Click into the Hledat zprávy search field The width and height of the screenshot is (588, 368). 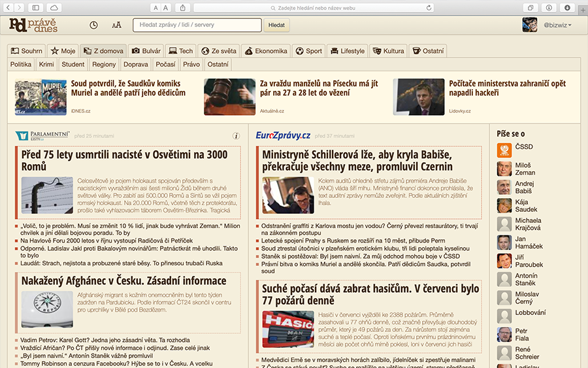tap(197, 25)
